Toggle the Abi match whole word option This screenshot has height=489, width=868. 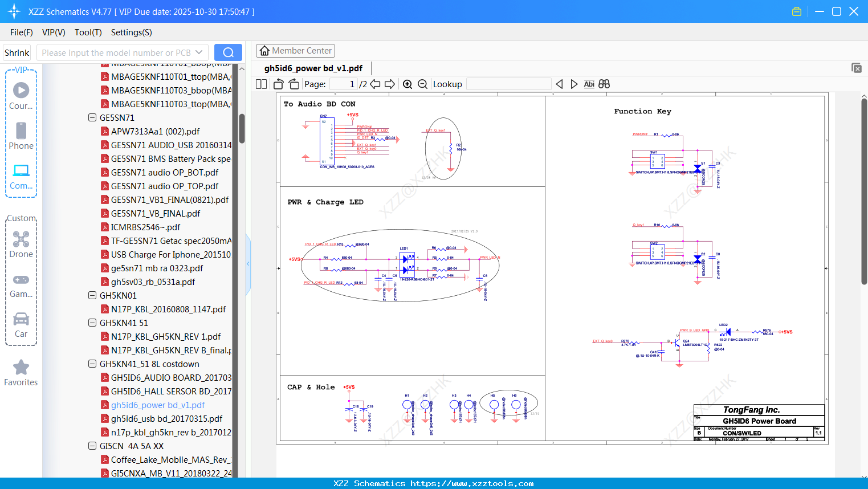589,84
